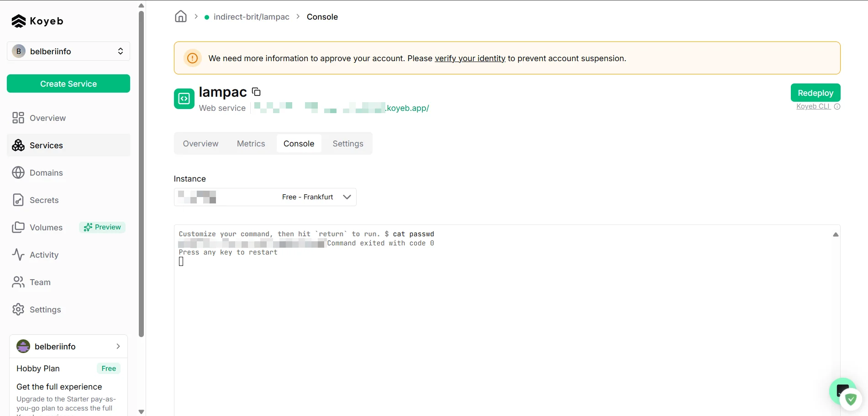Open the Activity pulse icon

(x=18, y=255)
